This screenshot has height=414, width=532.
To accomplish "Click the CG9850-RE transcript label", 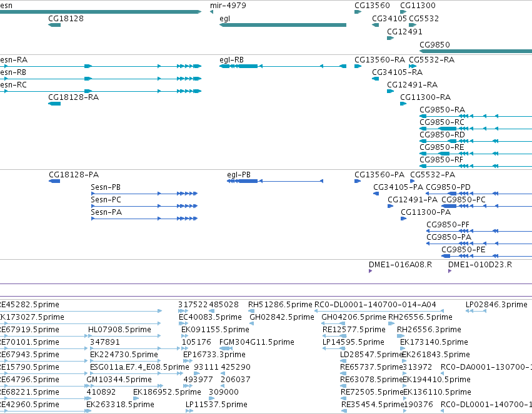I will tap(442, 147).
